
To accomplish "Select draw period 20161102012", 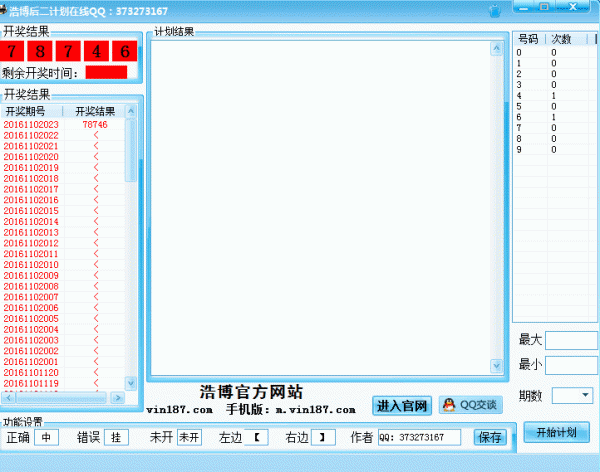I will tap(31, 243).
